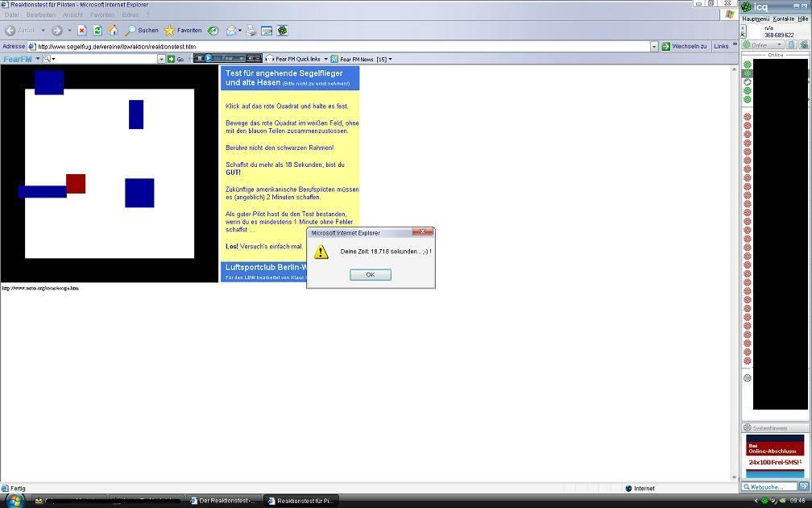The image size is (812, 508).
Task: Open the Bearbeiten menu
Action: [x=40, y=15]
